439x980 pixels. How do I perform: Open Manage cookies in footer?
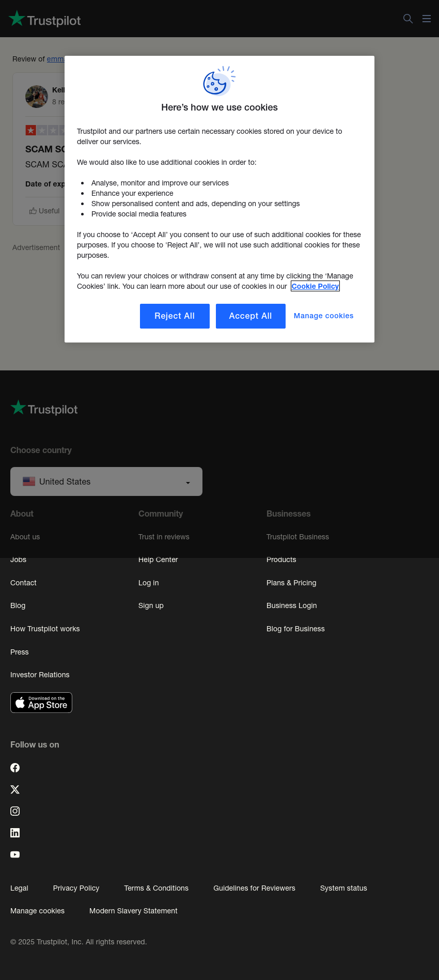pyautogui.click(x=37, y=911)
